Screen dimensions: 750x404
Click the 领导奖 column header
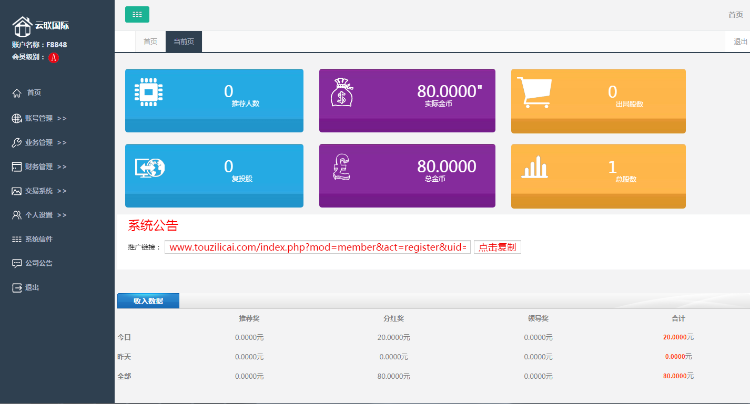tap(538, 318)
